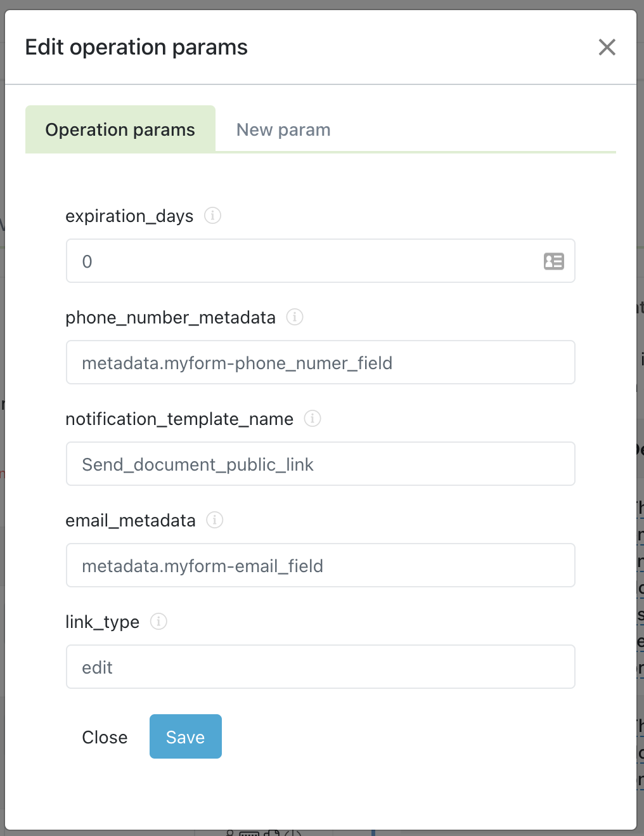
Task: Open the metadata picker in the expiration_days field
Action: click(x=553, y=261)
